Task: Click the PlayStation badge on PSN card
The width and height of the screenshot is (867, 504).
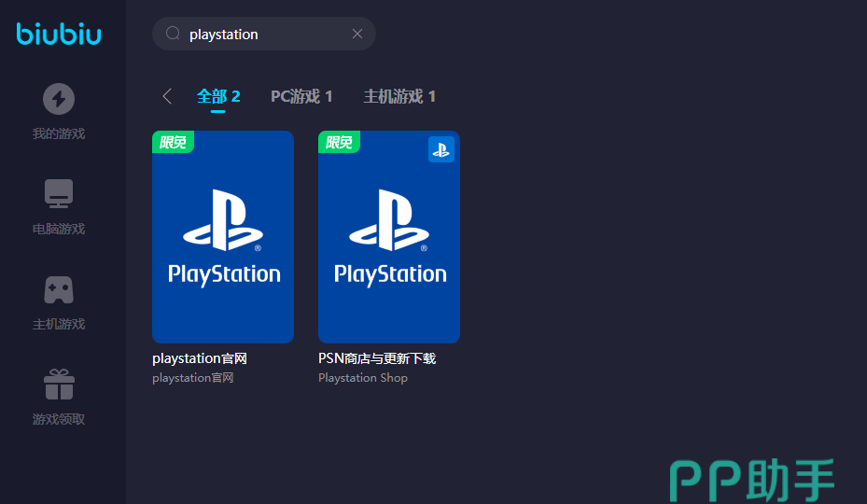Action: point(440,149)
